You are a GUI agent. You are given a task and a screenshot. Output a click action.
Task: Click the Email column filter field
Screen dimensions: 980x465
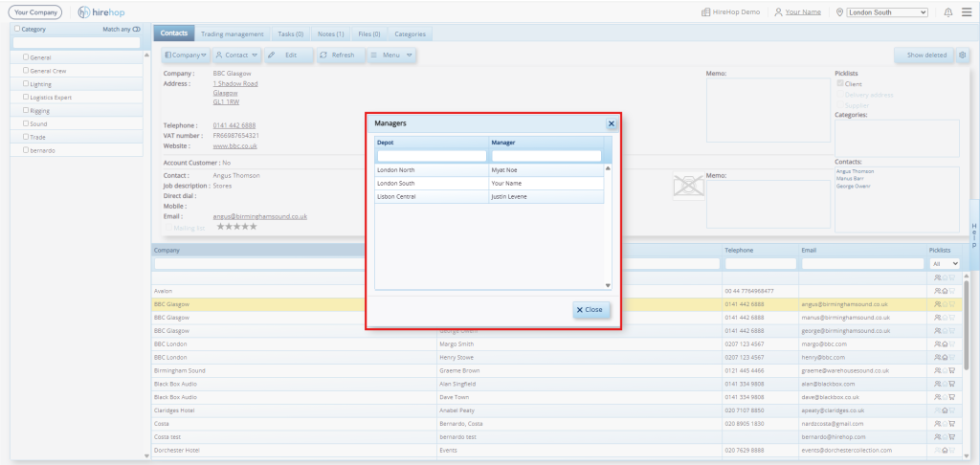862,264
